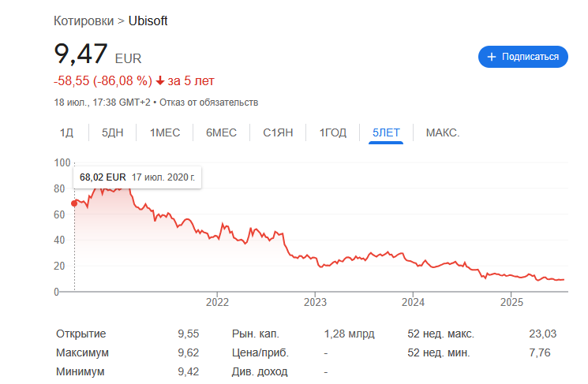Click the Рын. кап. 1,28 млрд value
Viewport: 588px width, 384px height.
[349, 334]
